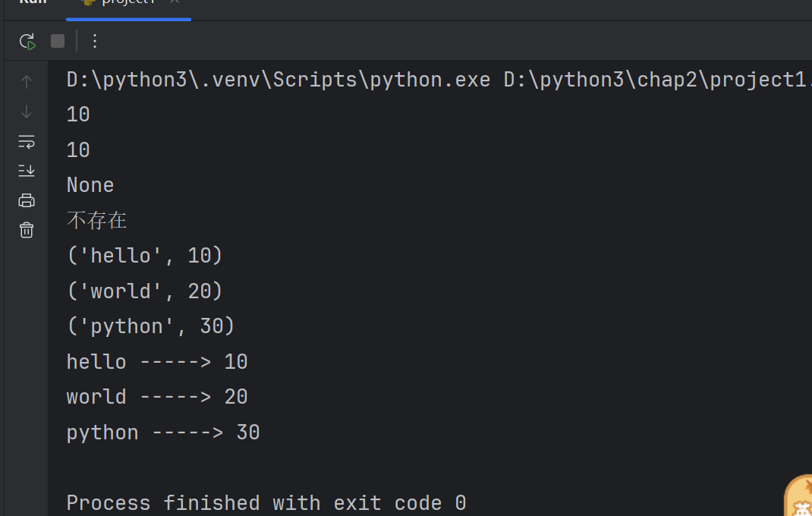Click the 'None' output line

click(90, 185)
